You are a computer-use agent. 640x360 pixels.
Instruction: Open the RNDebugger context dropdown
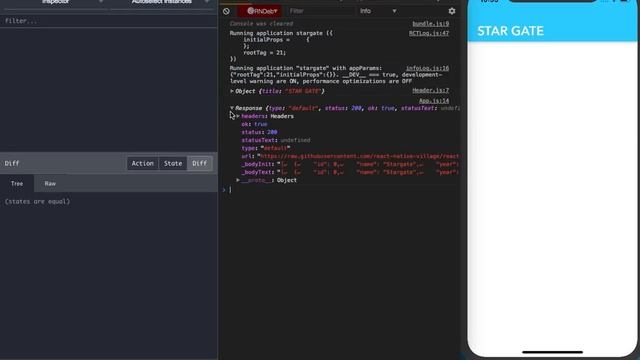[260, 11]
